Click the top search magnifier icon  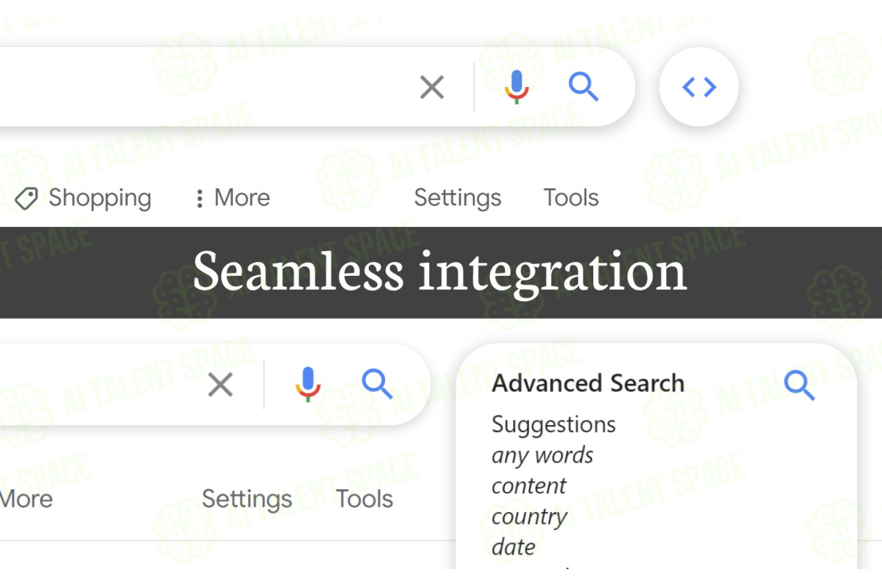click(583, 87)
